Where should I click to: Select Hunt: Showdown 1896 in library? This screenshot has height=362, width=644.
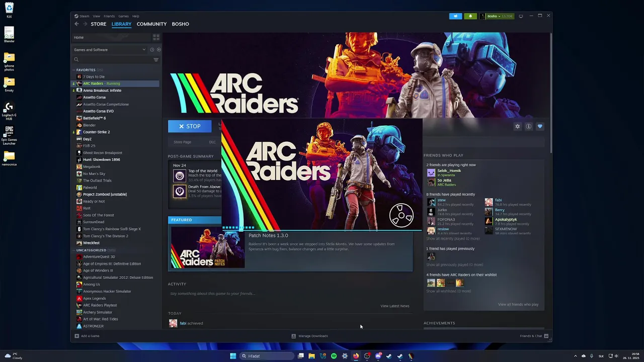click(x=101, y=159)
